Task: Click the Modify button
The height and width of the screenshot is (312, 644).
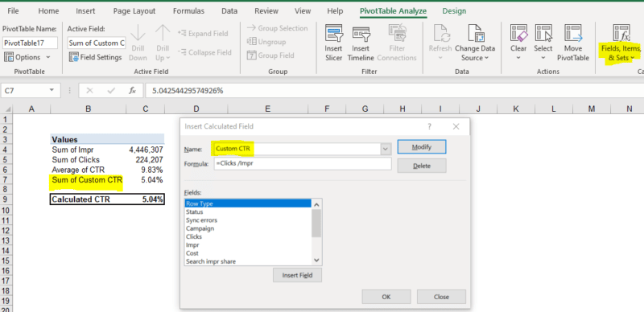Action: click(x=422, y=147)
